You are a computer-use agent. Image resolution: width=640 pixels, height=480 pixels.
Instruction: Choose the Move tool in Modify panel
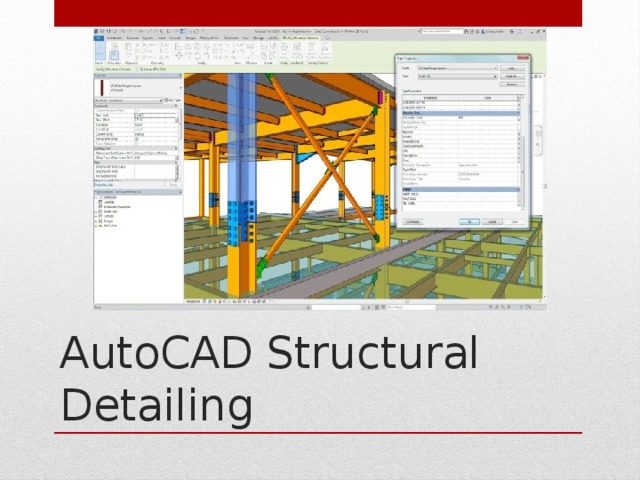click(x=178, y=55)
